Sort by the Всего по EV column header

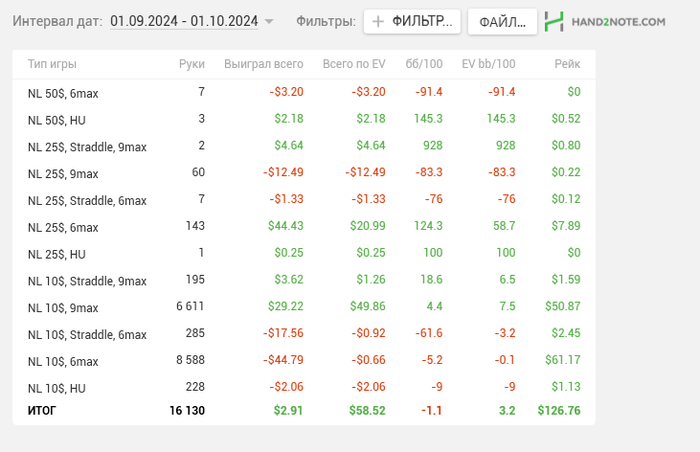point(354,64)
